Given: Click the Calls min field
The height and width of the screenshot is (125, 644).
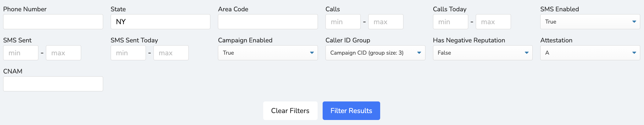Looking at the screenshot, I should 343,22.
